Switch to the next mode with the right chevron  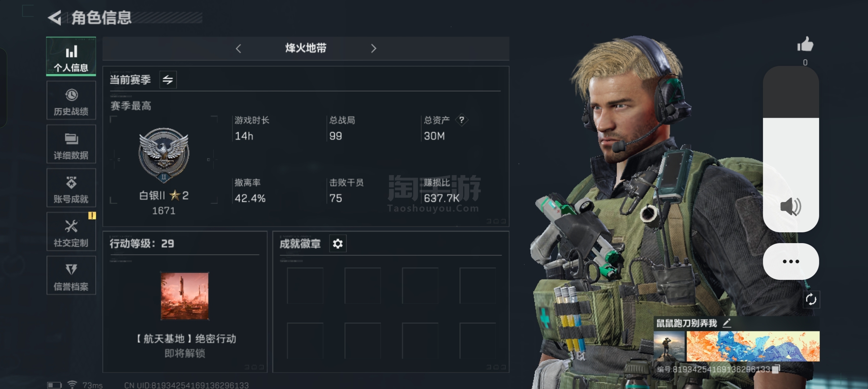[x=374, y=49]
